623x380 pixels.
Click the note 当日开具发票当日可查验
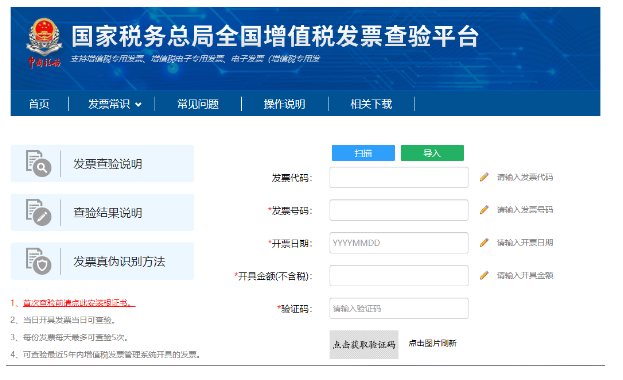pyautogui.click(x=69, y=320)
